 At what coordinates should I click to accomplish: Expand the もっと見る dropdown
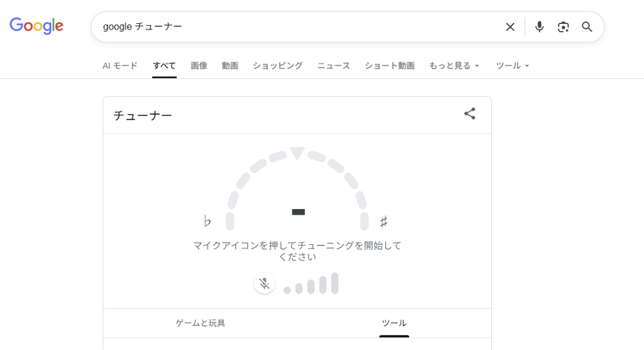click(454, 65)
